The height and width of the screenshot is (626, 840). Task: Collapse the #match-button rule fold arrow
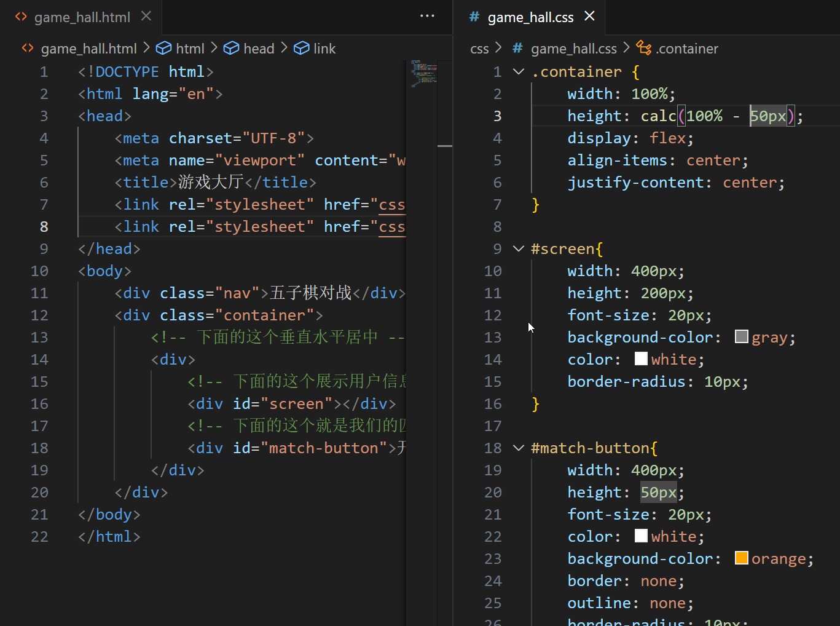click(x=519, y=448)
